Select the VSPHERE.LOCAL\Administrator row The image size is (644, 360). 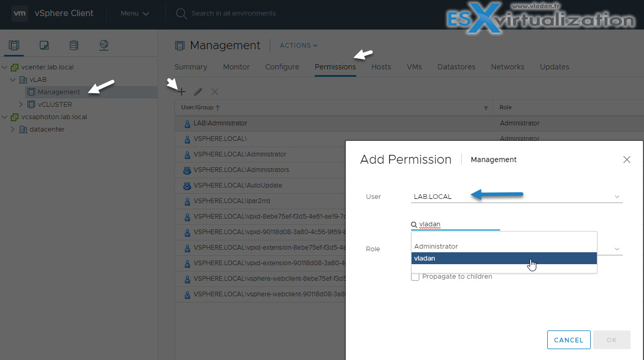260,154
